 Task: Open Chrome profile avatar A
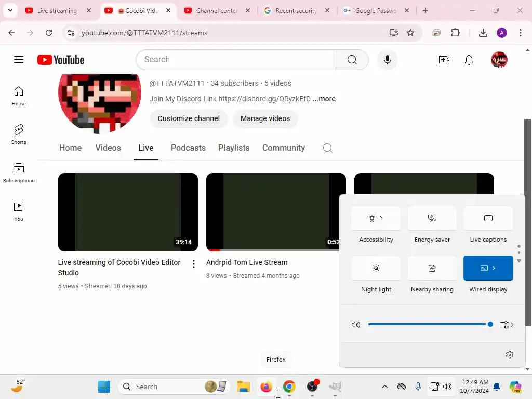501,33
